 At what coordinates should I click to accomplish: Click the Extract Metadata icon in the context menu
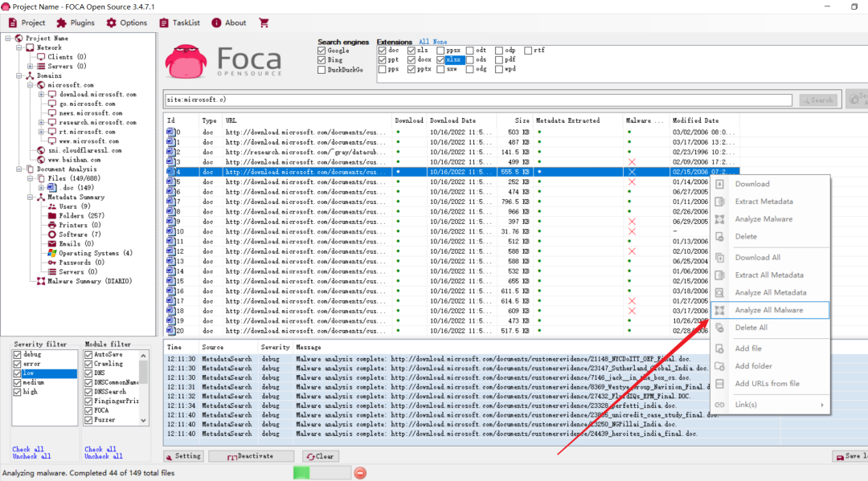[x=719, y=202]
